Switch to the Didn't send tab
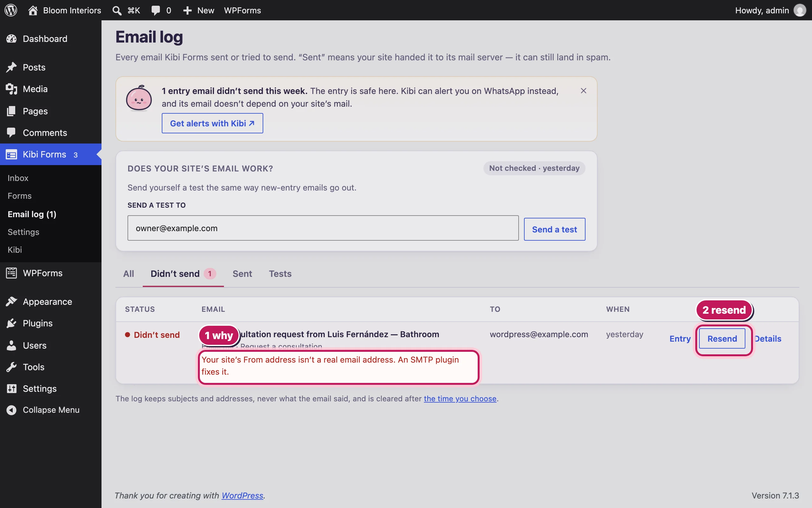Image resolution: width=812 pixels, height=508 pixels. click(183, 274)
